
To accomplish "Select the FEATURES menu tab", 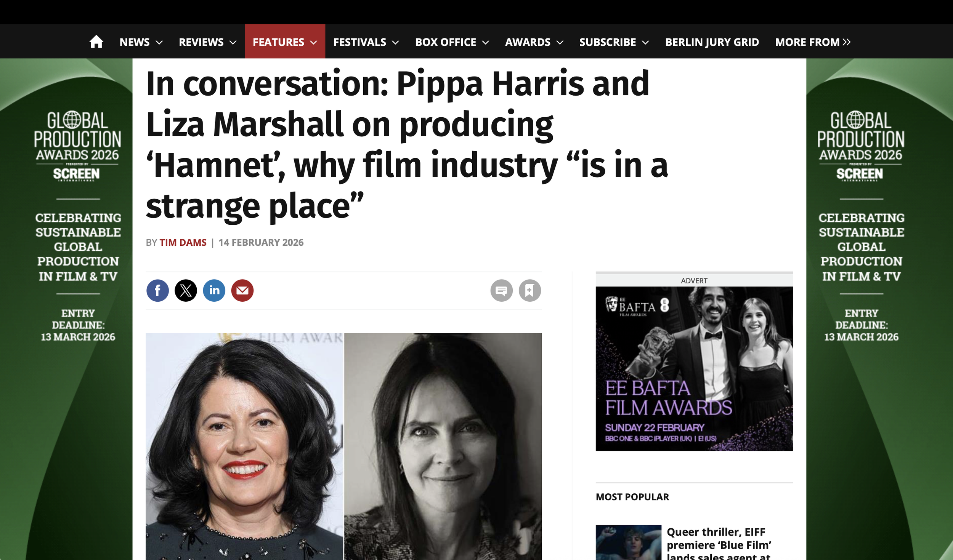I will 285,42.
